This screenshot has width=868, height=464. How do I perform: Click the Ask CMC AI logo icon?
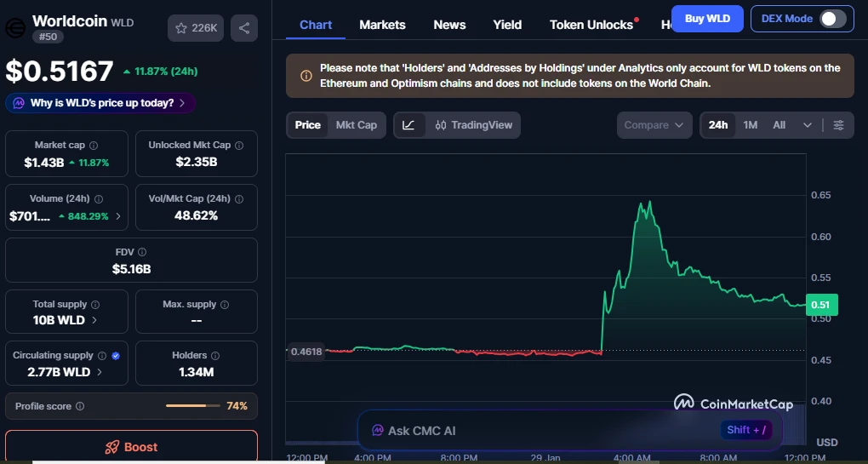point(378,430)
